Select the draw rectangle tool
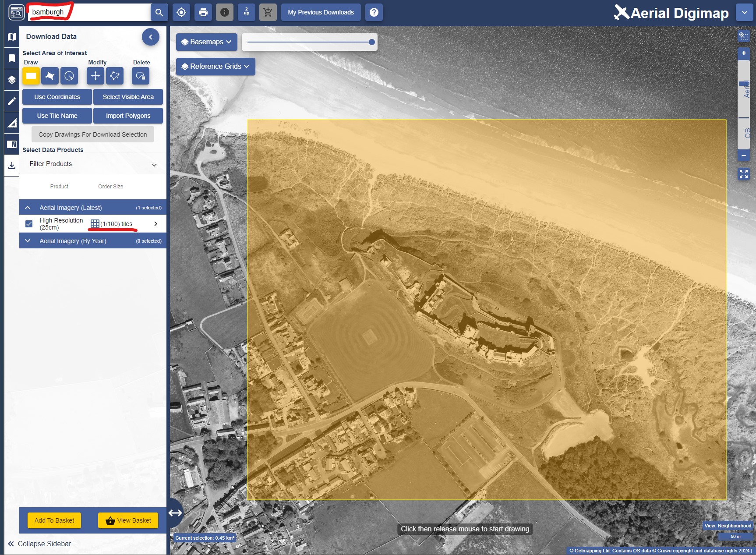The image size is (756, 555). 31,76
